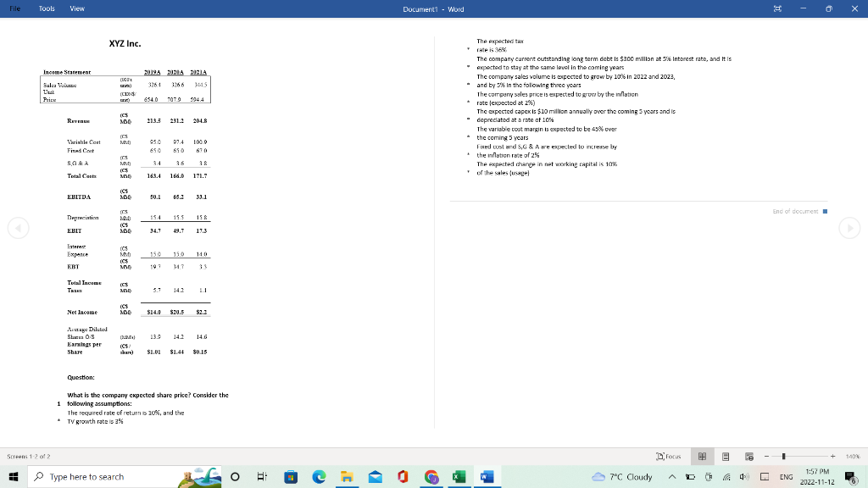Mute the system volume from the tray
868x488 pixels.
[x=743, y=477]
